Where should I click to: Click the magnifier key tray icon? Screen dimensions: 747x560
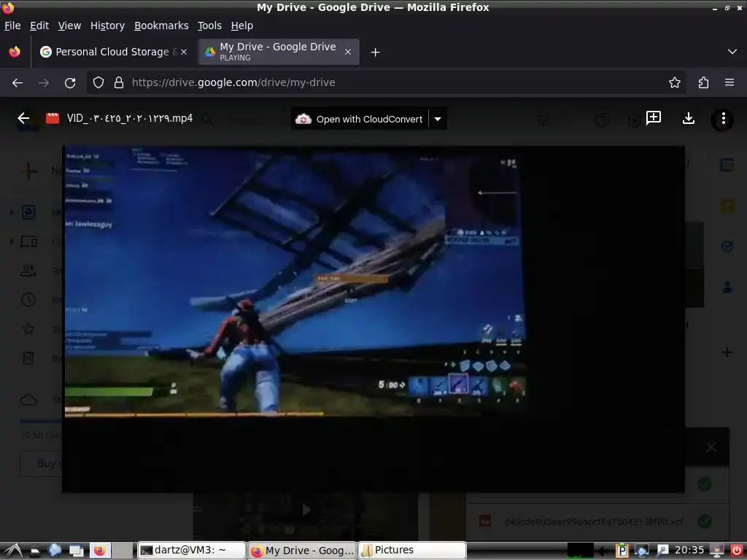662,551
